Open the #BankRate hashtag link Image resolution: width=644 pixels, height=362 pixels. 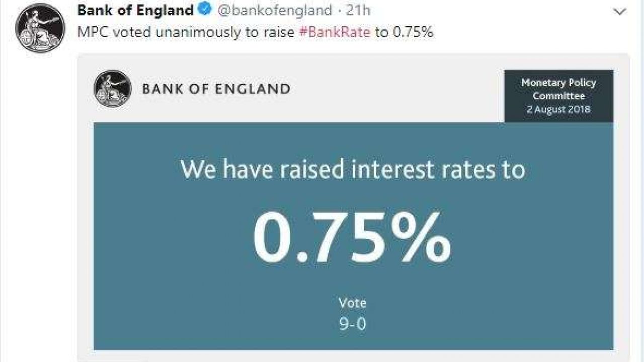click(335, 33)
